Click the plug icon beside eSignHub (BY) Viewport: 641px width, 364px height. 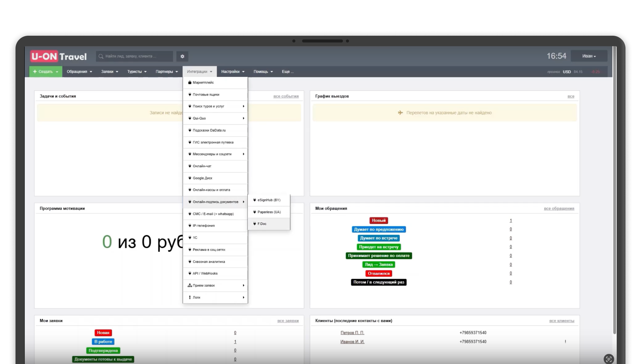(255, 200)
